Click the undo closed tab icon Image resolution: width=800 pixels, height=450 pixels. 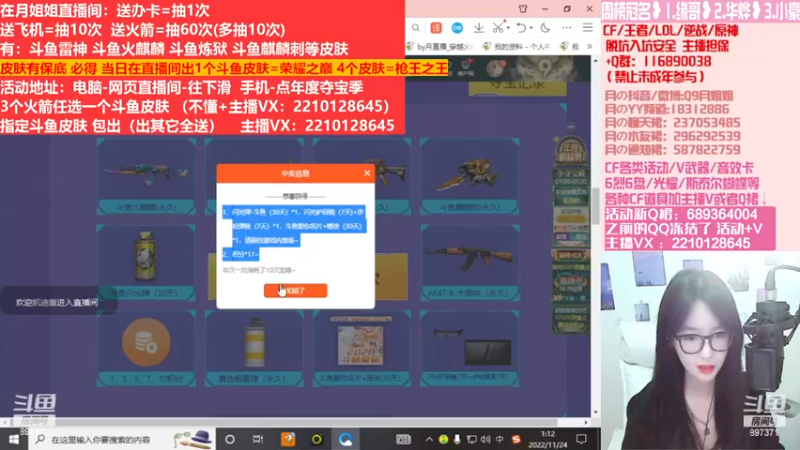[x=520, y=28]
